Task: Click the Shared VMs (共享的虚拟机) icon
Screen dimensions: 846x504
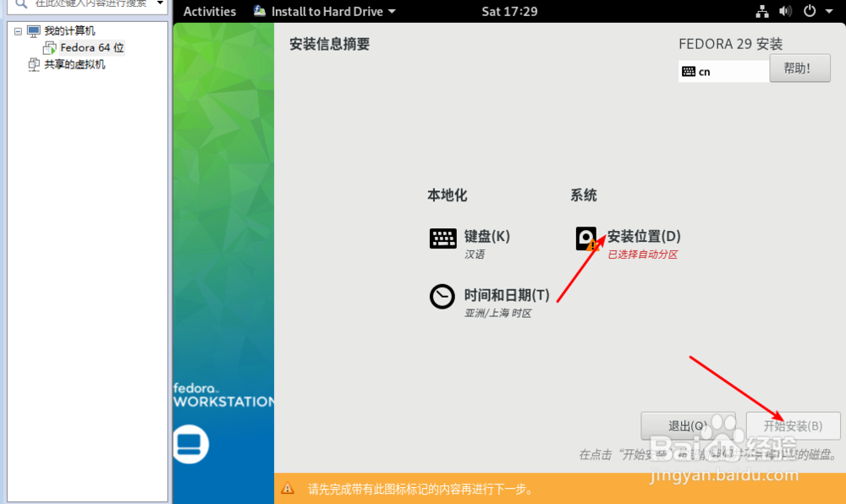Action: coord(34,64)
